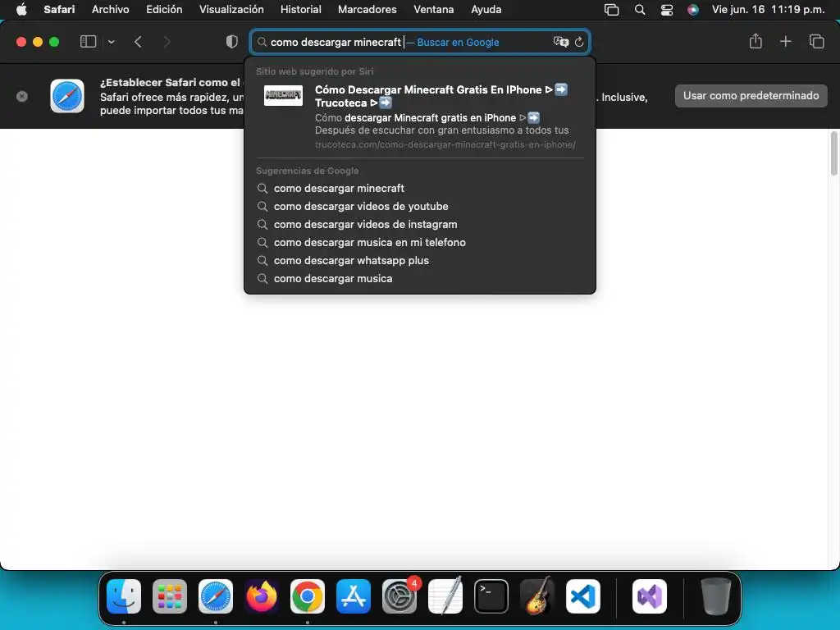Reload page with the refresh icon
840x630 pixels.
pos(579,42)
